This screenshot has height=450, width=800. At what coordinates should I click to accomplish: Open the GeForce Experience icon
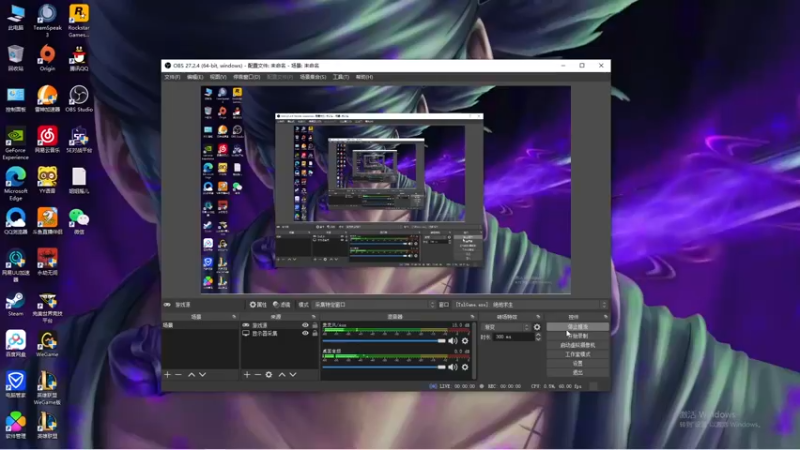[16, 143]
